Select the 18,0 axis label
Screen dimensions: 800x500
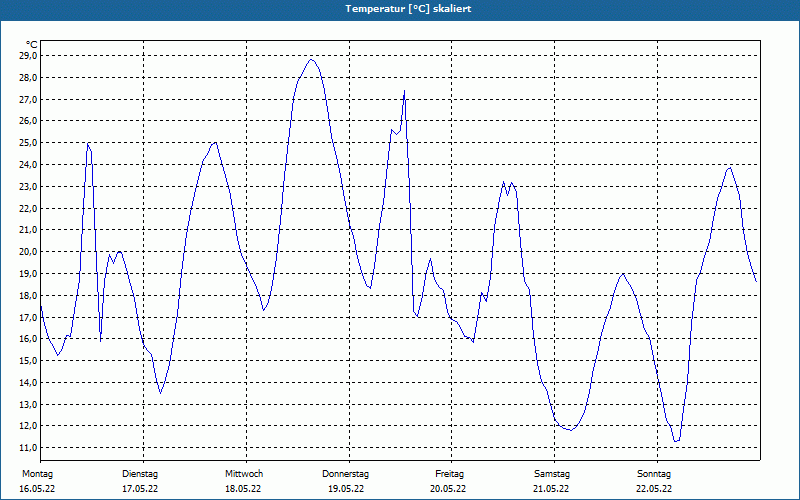point(28,295)
